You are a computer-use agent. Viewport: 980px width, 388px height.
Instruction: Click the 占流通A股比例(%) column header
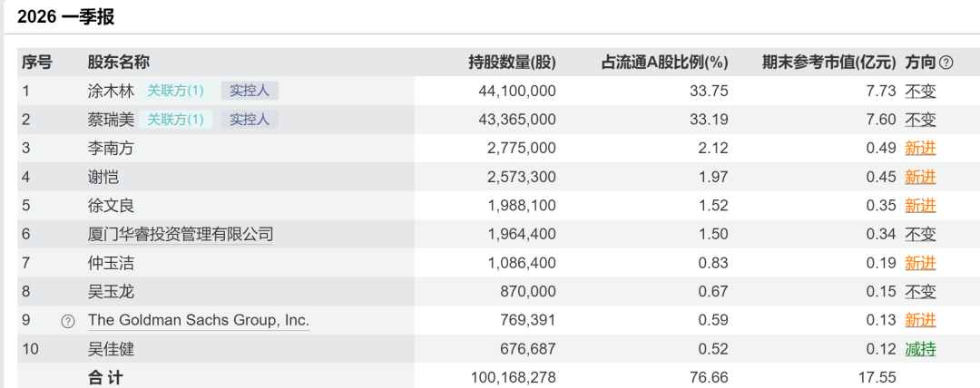click(665, 63)
